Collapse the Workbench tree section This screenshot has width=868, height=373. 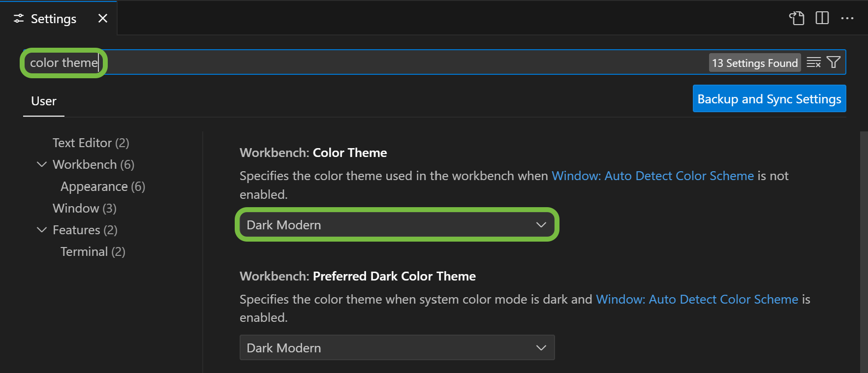[x=42, y=164]
